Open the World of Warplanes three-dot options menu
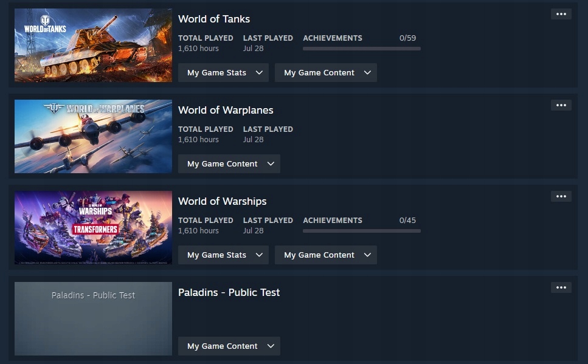588x364 pixels. (561, 105)
